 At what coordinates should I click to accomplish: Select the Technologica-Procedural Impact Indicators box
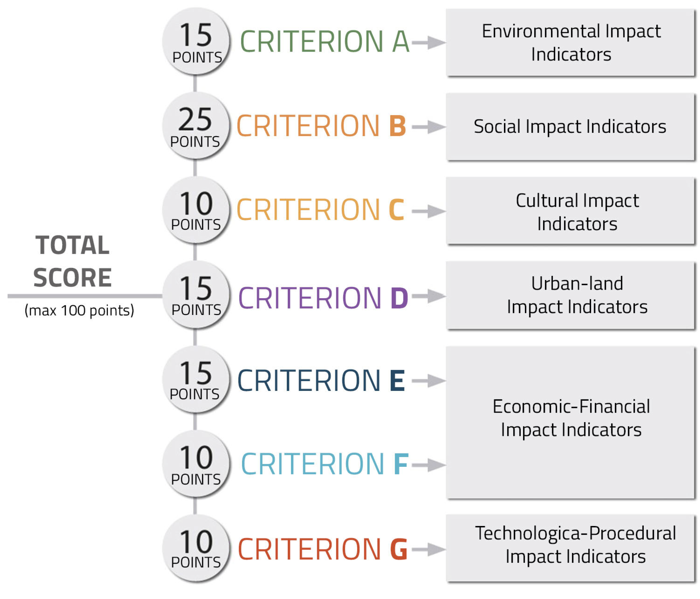(x=570, y=549)
